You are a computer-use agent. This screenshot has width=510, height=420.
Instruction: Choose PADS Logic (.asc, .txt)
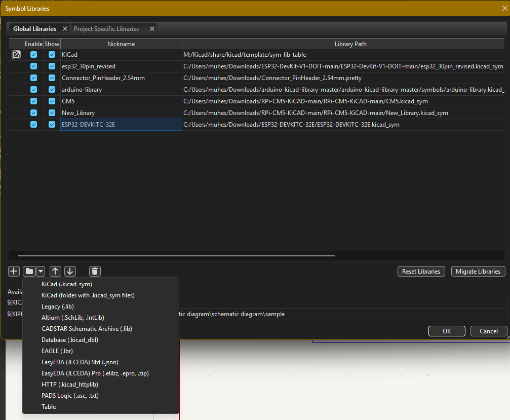(101, 396)
